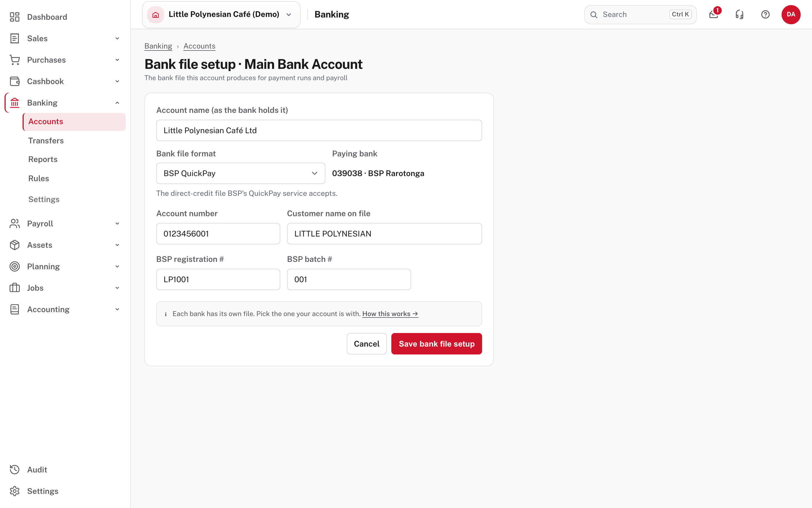Click Save bank file setup button
Viewport: 812px width, 508px height.
click(436, 344)
